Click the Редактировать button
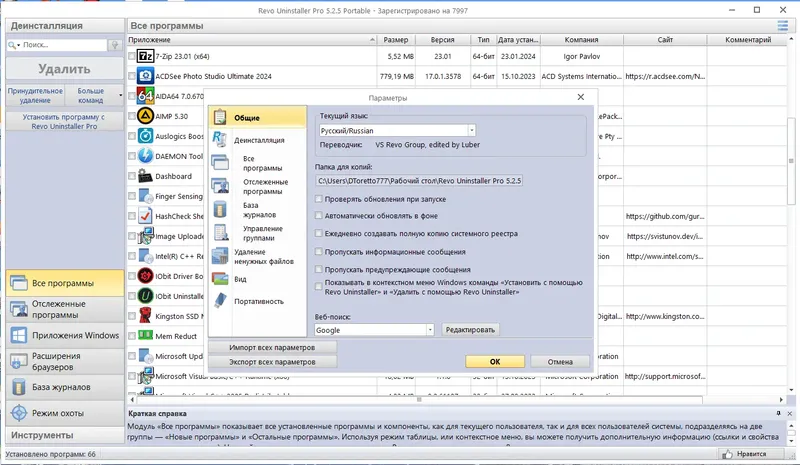Image resolution: width=800 pixels, height=465 pixels. pos(470,330)
